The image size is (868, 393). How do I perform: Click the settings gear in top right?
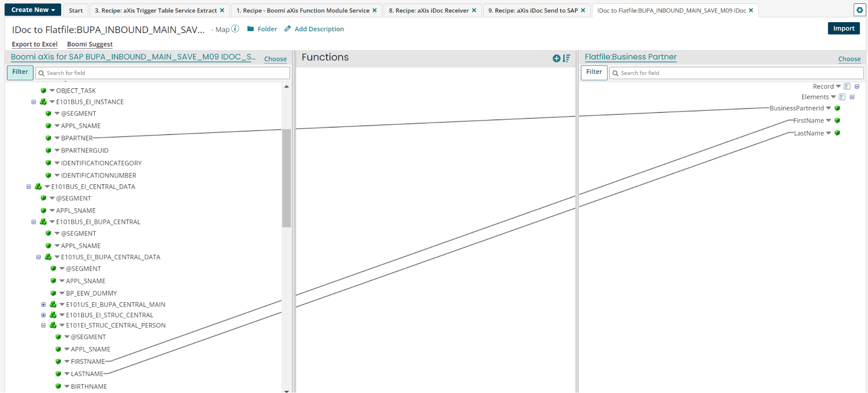coord(860,10)
